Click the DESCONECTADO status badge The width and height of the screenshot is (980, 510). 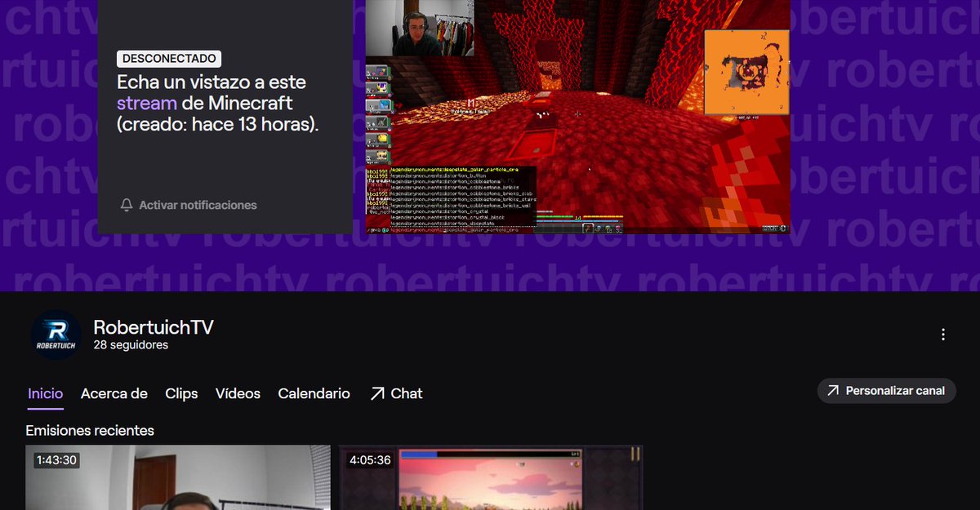pos(169,59)
